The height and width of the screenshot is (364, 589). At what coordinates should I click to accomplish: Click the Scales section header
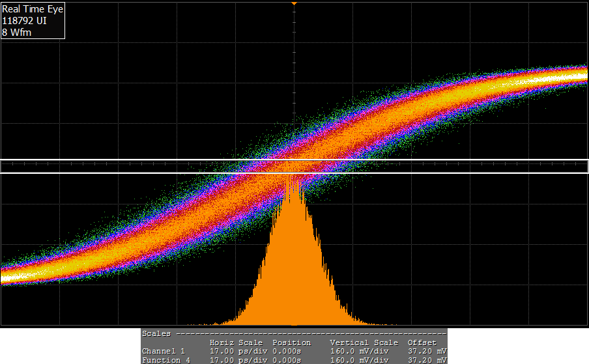coord(156,333)
